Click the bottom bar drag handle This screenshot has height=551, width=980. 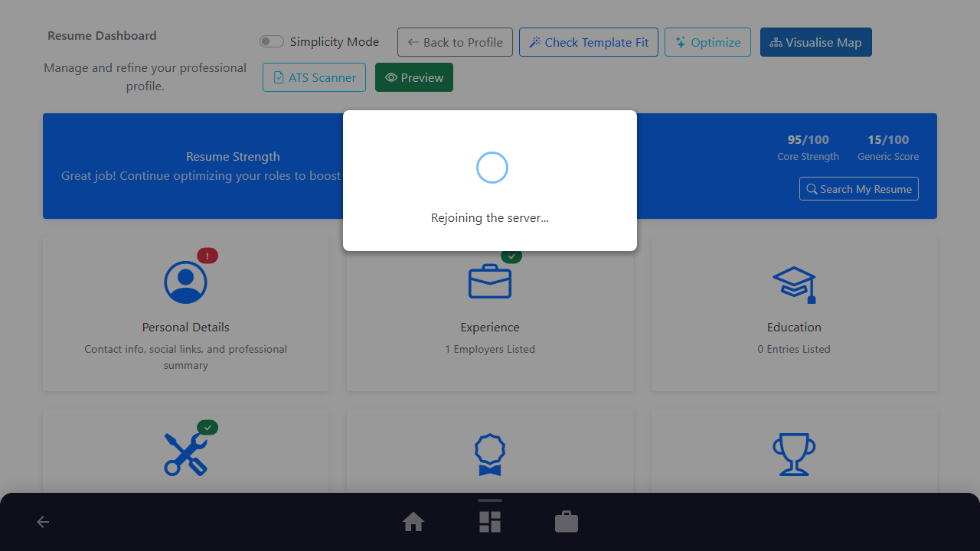(x=490, y=500)
